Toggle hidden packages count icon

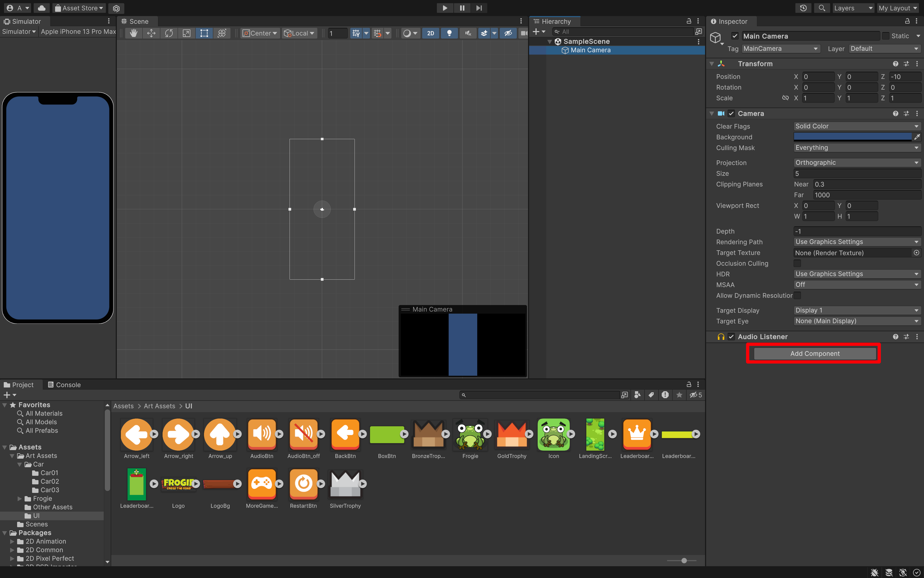696,395
